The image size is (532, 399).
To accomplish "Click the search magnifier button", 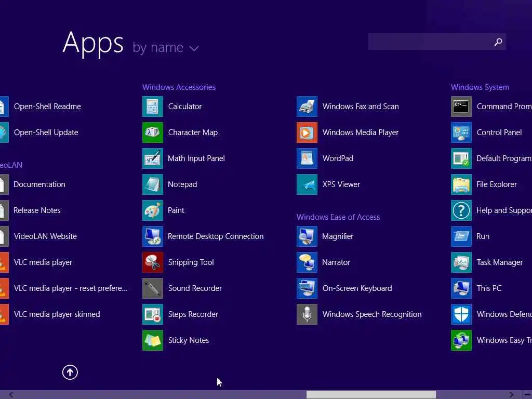I will (x=498, y=42).
